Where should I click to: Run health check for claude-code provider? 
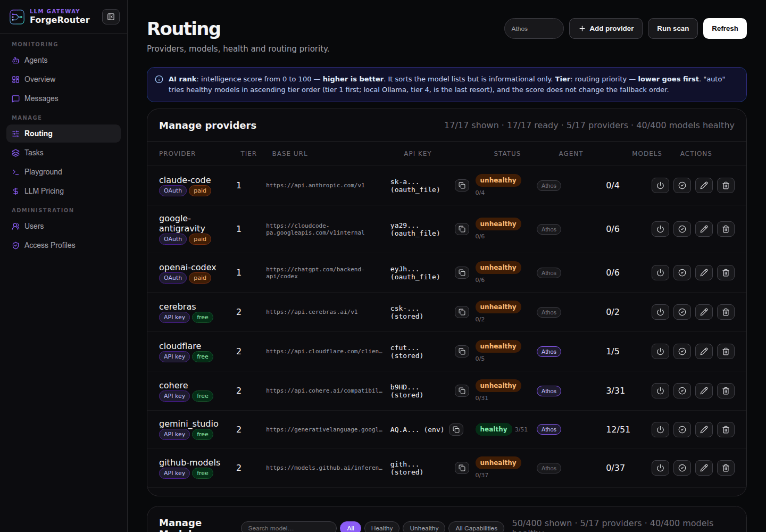click(682, 186)
